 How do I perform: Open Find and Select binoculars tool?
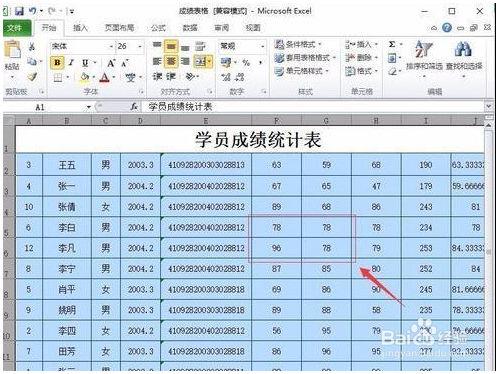(x=464, y=57)
